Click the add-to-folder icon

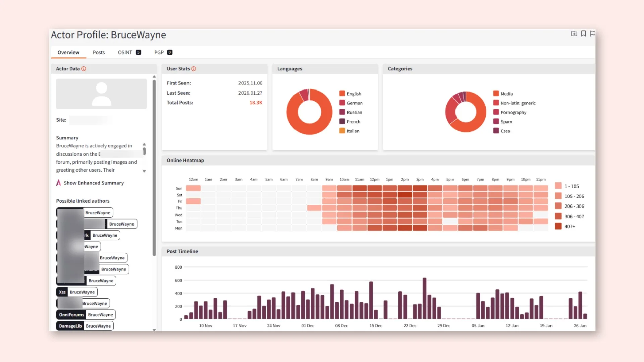pyautogui.click(x=574, y=34)
